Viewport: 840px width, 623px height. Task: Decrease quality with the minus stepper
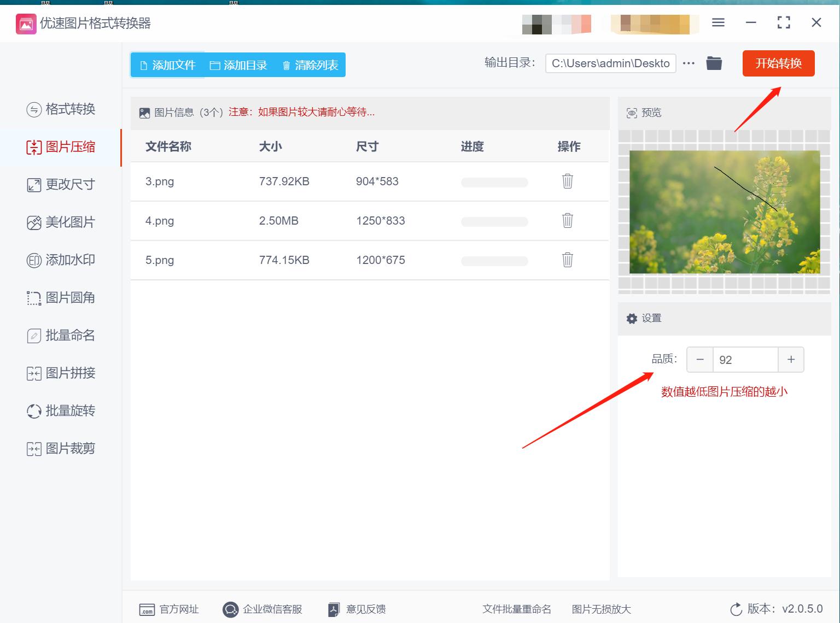[x=700, y=360]
